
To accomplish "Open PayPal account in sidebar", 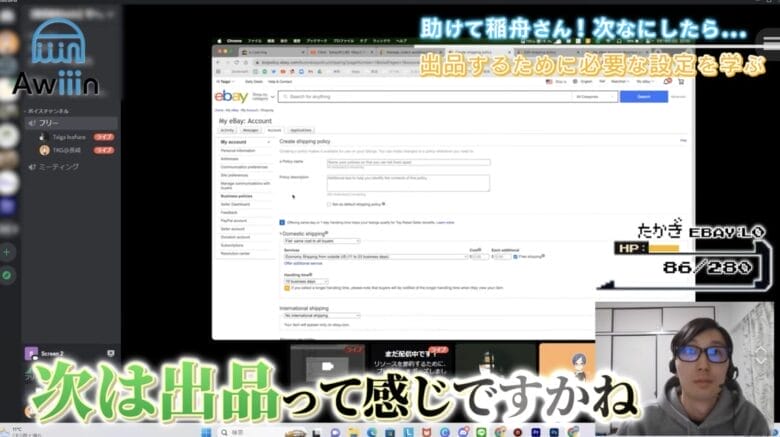I will point(233,220).
